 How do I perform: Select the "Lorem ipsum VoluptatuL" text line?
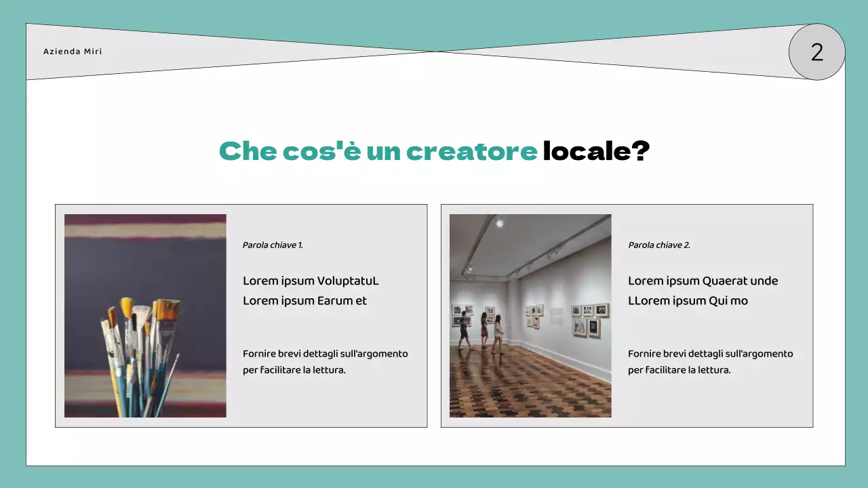311,281
